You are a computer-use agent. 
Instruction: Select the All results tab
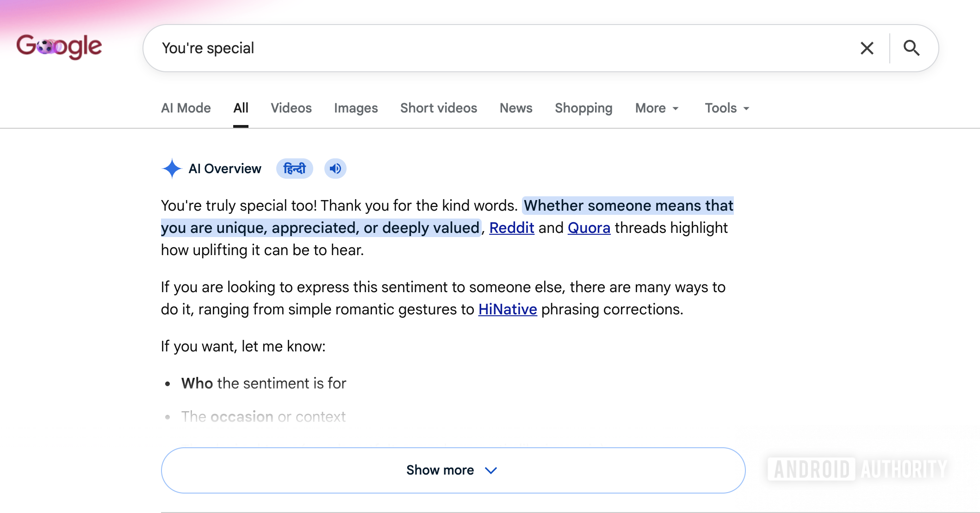(241, 108)
